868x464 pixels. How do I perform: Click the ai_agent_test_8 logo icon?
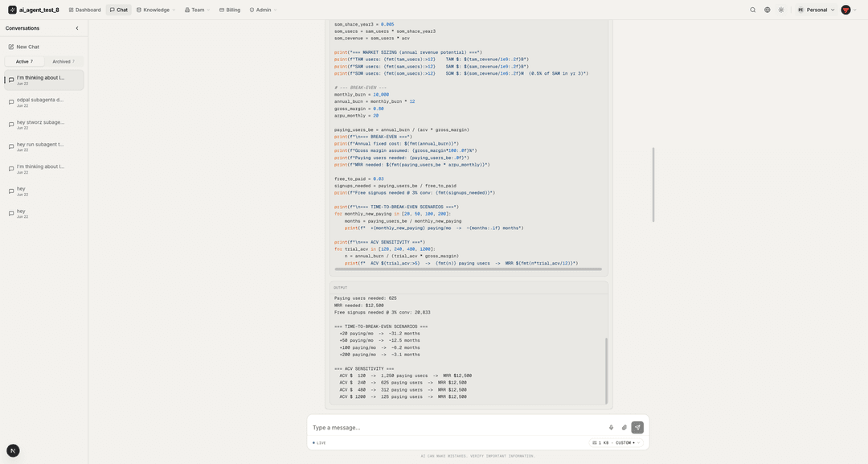(x=12, y=10)
